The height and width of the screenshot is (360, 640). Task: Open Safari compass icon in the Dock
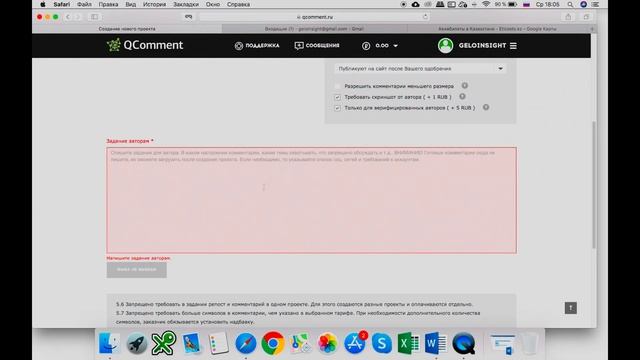pyautogui.click(x=246, y=343)
